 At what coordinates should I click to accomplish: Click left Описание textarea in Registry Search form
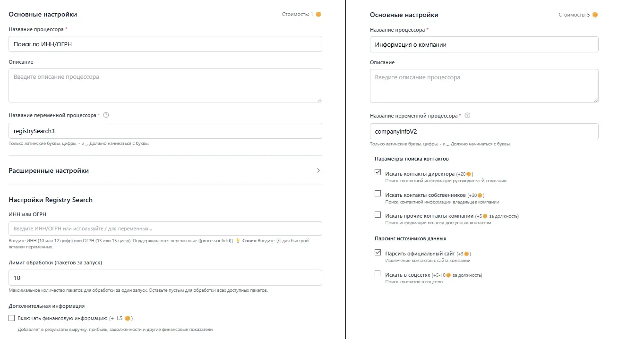point(165,85)
